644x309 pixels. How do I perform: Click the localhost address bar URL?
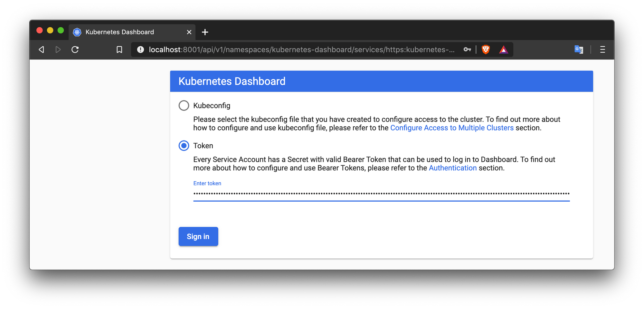(302, 50)
